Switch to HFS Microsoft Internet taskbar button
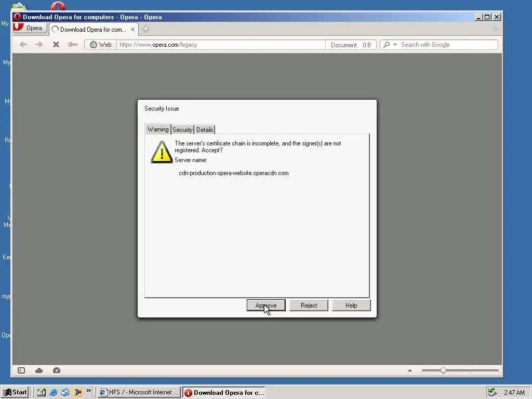 coord(139,393)
